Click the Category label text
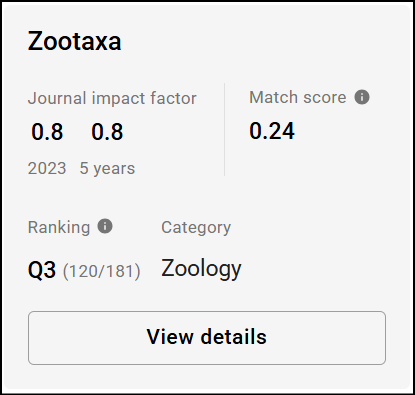This screenshot has height=395, width=415. tap(196, 228)
